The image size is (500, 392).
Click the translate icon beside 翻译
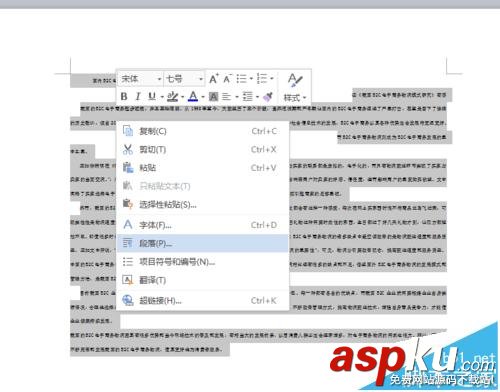(x=128, y=280)
